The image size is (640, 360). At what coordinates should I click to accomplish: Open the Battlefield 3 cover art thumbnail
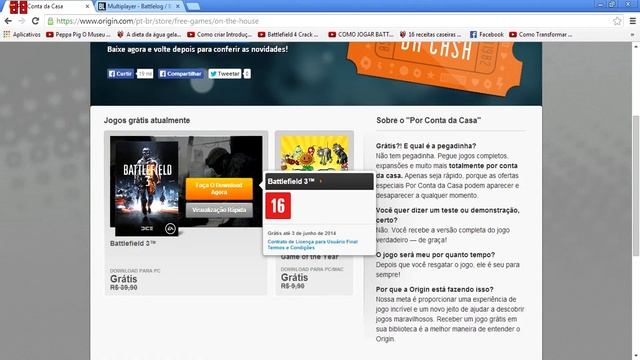[147, 188]
